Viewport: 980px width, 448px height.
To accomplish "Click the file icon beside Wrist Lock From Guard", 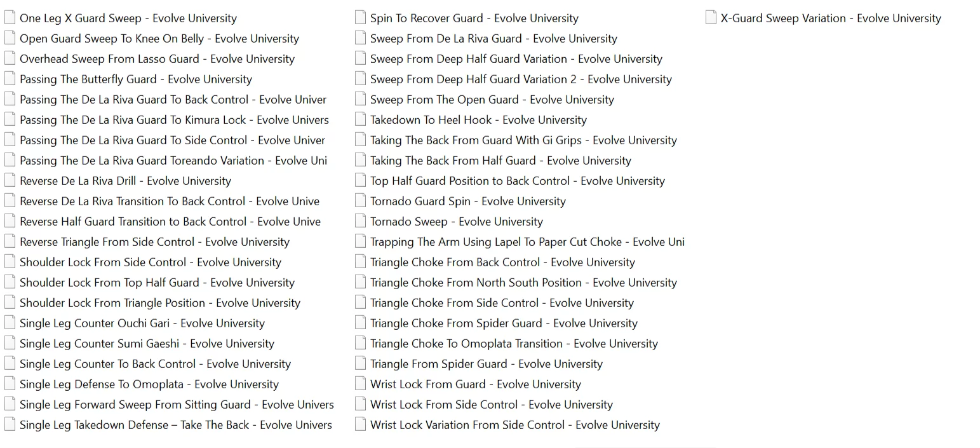I will (x=360, y=384).
